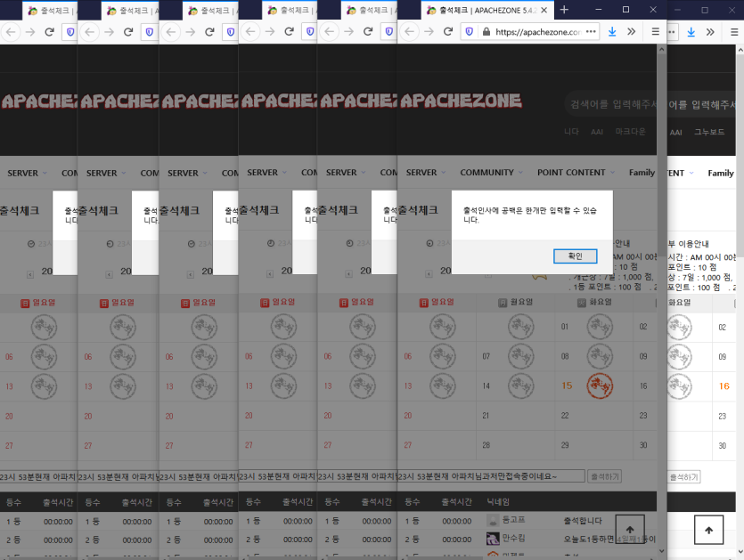Open Downloads in the front window toolbar

pyautogui.click(x=612, y=31)
